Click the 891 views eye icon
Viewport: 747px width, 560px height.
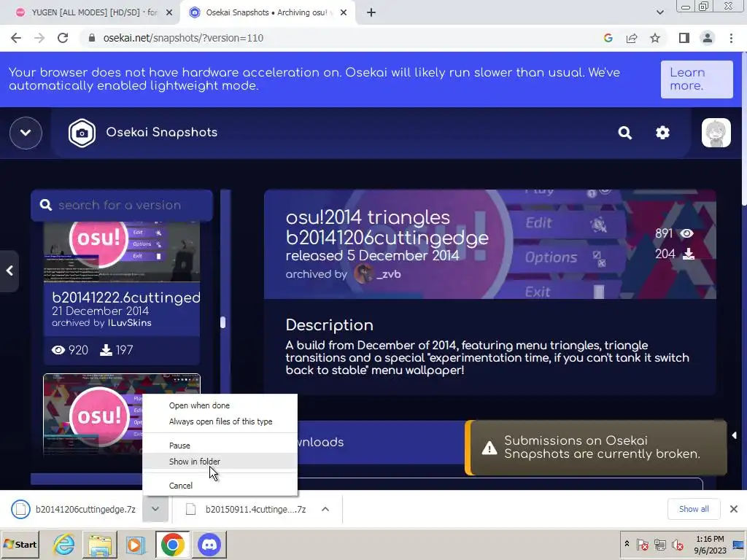click(x=686, y=233)
